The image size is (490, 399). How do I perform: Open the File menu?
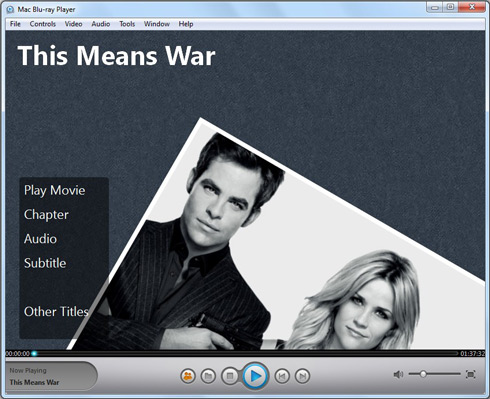point(15,24)
